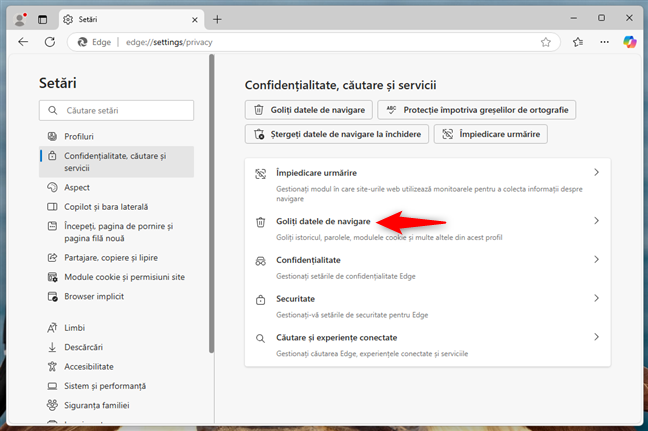This screenshot has height=431, width=648.
Task: Open Limbi settings section
Action: [x=117, y=328]
